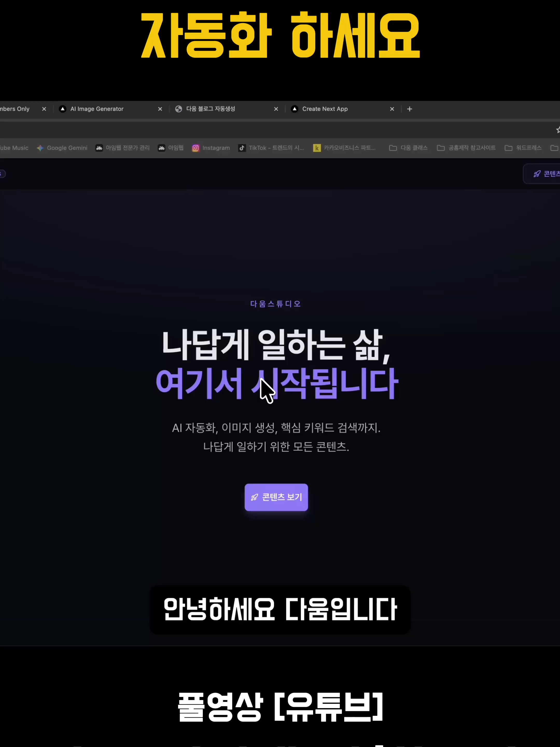Open the 공홈제작 참고사이트 bookmark folder

pyautogui.click(x=466, y=148)
